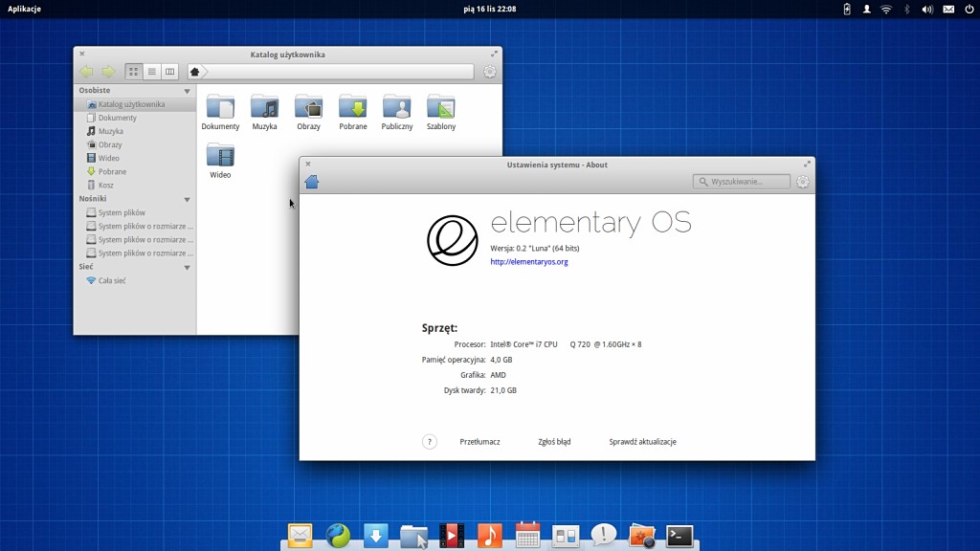This screenshot has height=551, width=980.
Task: Open the user account indicator
Action: (x=867, y=9)
